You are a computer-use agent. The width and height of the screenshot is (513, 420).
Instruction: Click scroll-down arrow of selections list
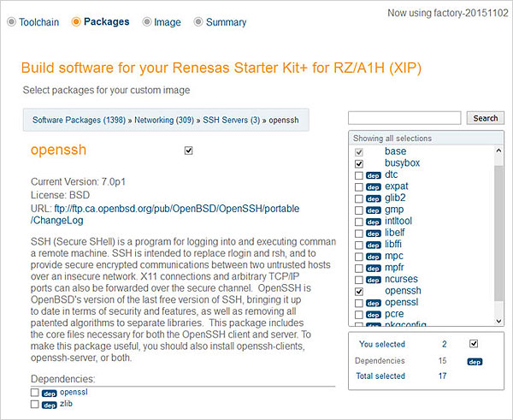point(498,321)
